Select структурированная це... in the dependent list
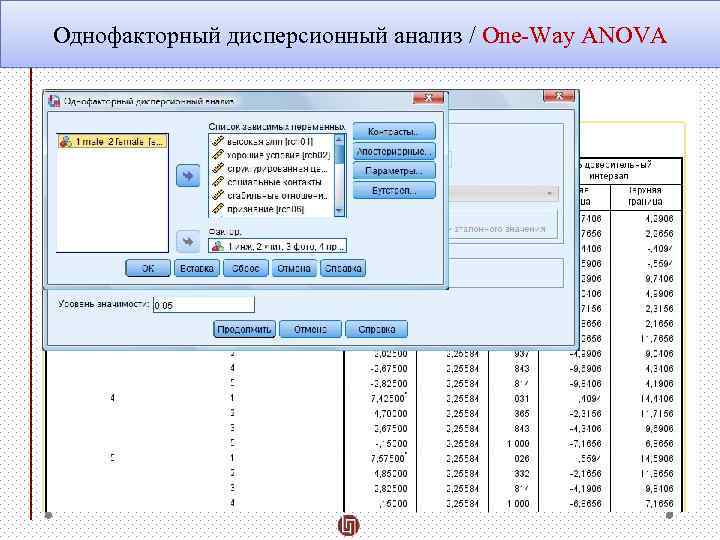The width and height of the screenshot is (720, 540). [x=272, y=169]
